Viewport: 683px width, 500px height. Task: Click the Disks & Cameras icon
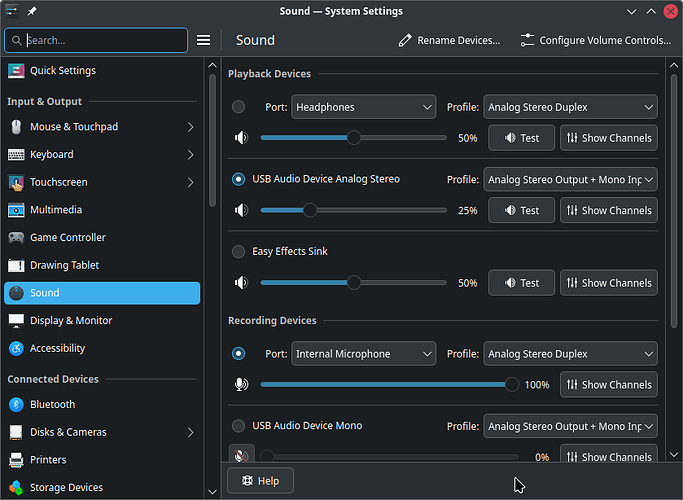pos(16,432)
